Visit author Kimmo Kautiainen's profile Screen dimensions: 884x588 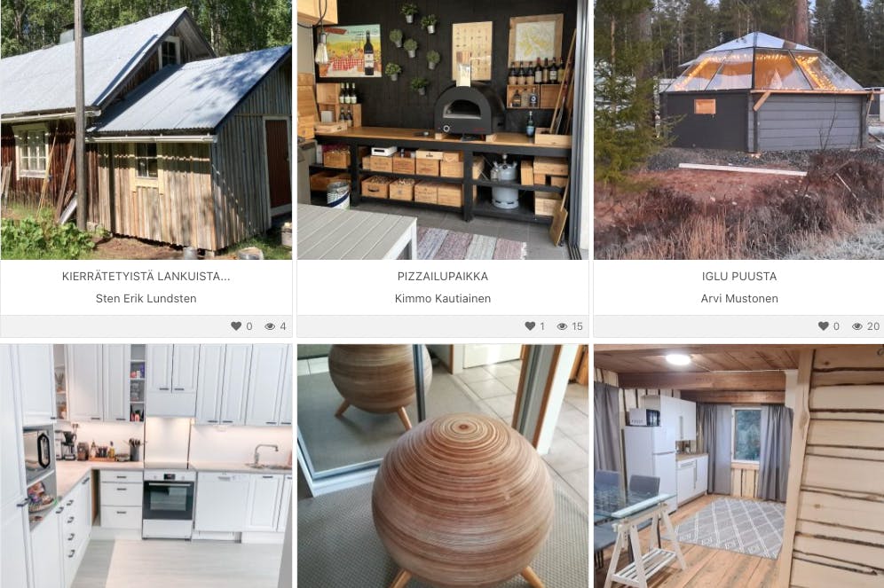[443, 299]
